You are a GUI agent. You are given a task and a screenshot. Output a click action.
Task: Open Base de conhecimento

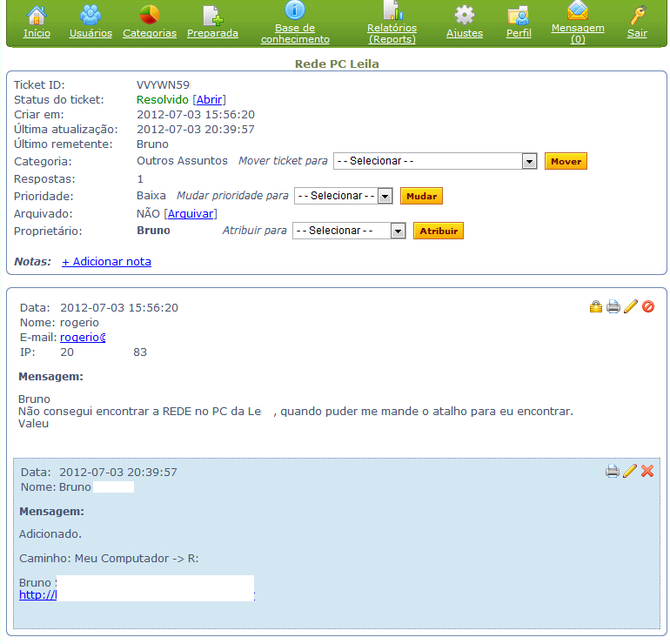click(295, 23)
